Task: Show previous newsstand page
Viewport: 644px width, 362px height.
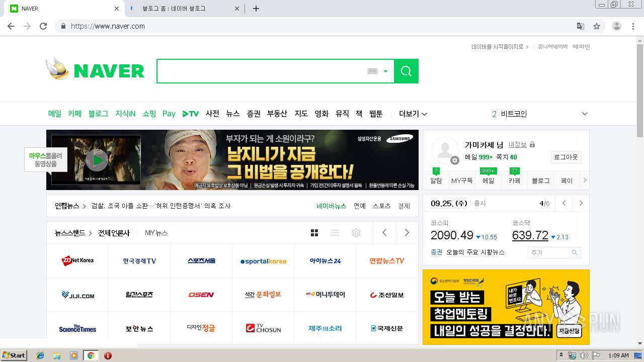Action: (x=384, y=233)
